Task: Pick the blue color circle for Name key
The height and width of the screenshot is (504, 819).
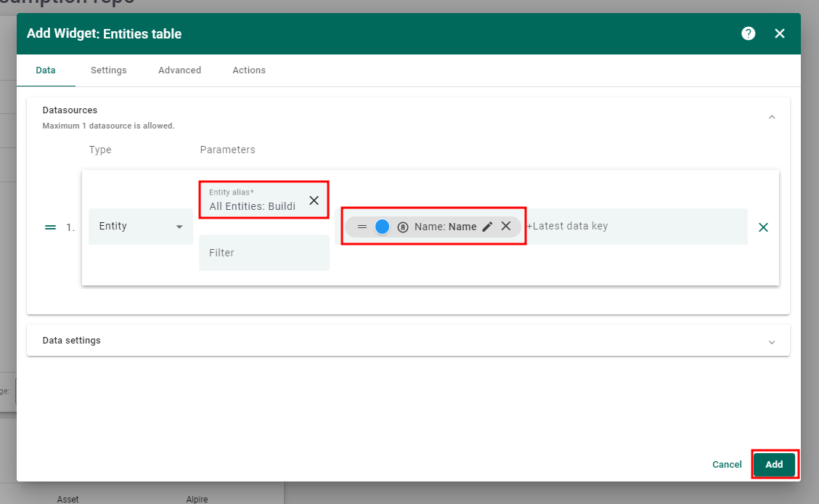Action: [x=383, y=227]
